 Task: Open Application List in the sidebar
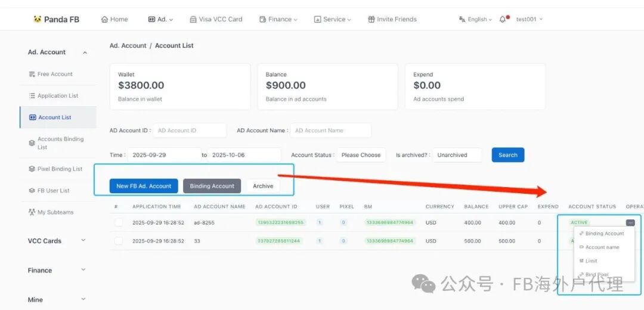tap(57, 95)
